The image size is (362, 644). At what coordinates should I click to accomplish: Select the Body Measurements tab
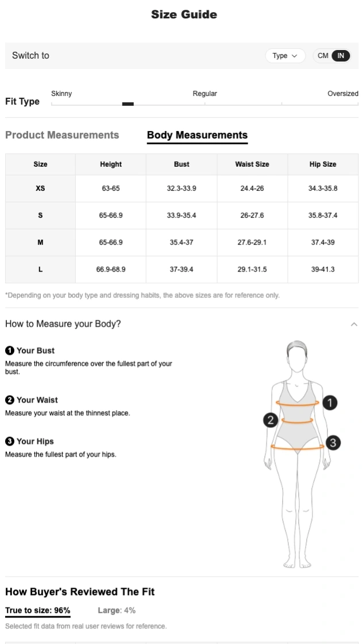197,136
